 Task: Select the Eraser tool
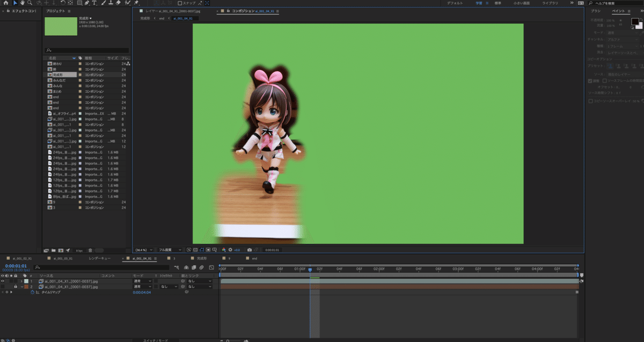[x=119, y=3]
